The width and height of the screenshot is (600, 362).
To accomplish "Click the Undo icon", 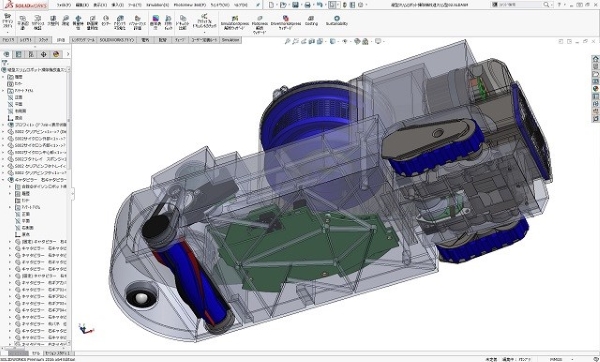I will point(320,5).
